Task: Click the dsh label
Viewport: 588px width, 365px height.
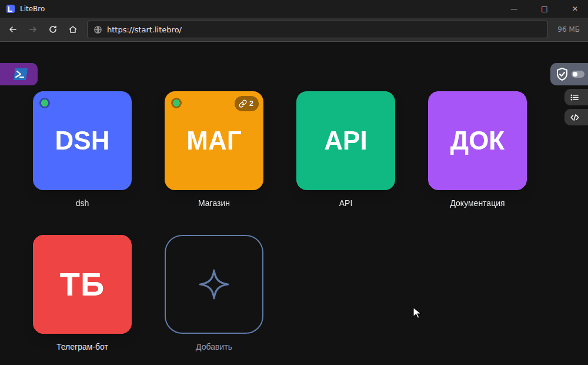Action: [x=82, y=203]
